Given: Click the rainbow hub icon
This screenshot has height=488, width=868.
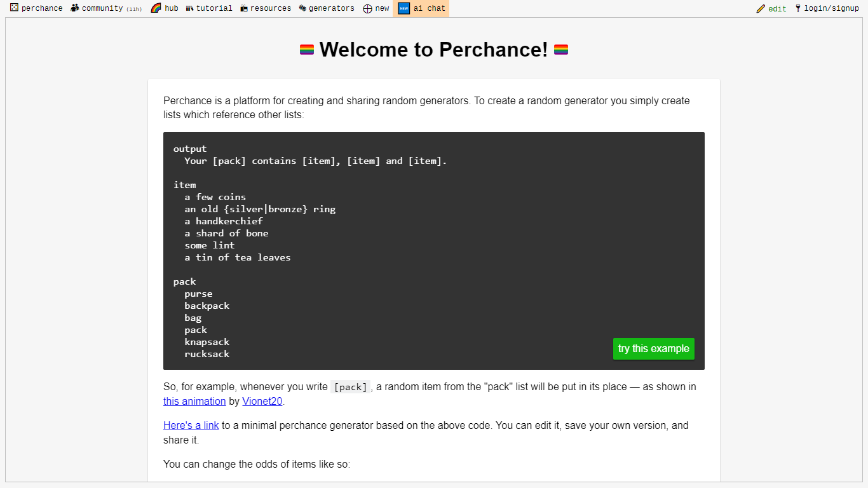Looking at the screenshot, I should (x=156, y=8).
